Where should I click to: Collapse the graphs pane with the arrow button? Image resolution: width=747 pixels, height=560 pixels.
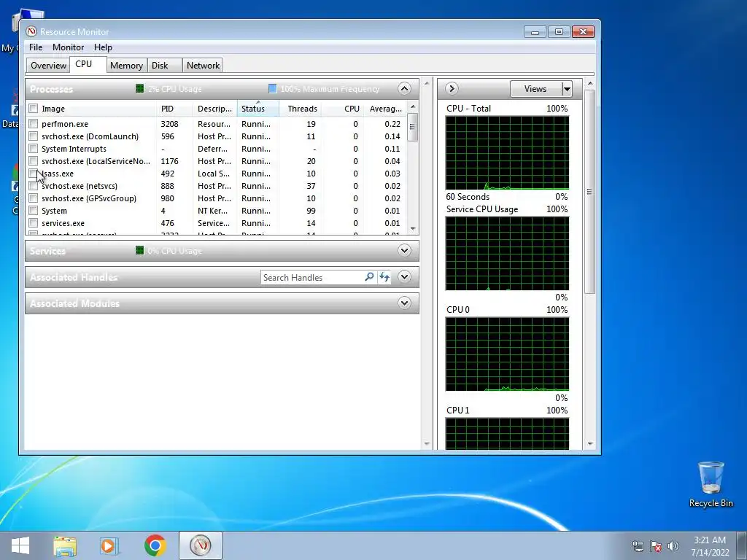coord(452,88)
